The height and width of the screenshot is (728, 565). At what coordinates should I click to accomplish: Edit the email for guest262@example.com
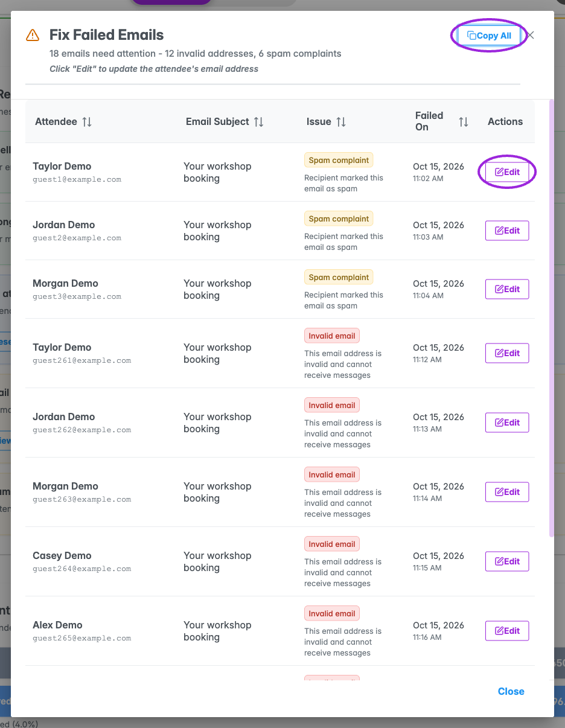(x=507, y=423)
